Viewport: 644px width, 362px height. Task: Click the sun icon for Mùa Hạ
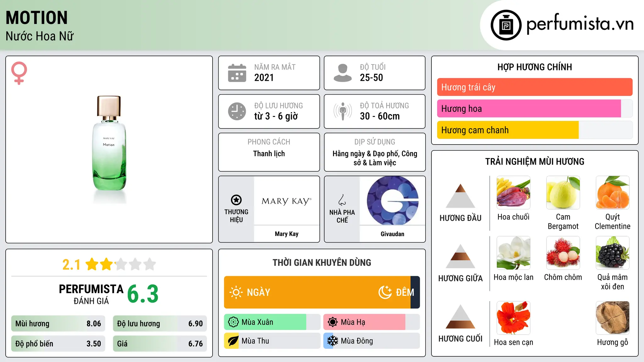point(333,322)
